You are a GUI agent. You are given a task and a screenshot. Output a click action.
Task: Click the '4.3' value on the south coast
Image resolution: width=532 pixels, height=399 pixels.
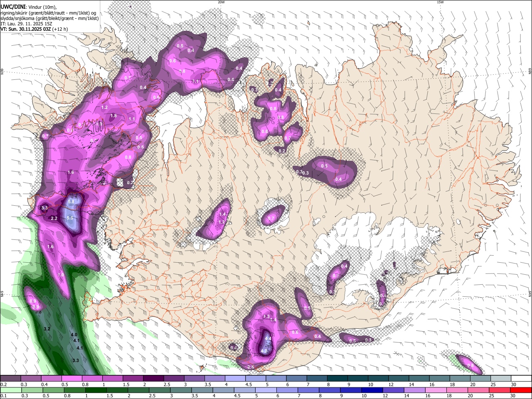pyautogui.click(x=264, y=351)
